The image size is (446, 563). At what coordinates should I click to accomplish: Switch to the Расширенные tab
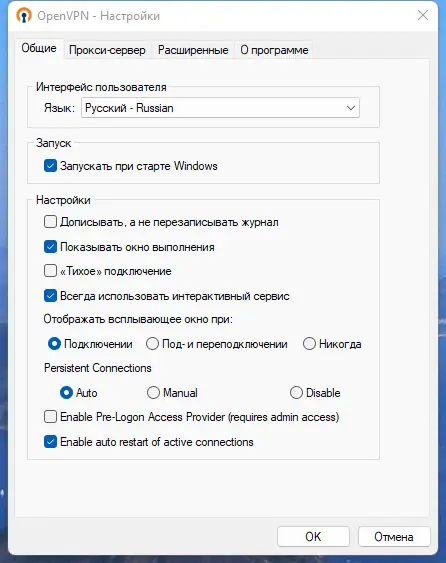pos(193,50)
